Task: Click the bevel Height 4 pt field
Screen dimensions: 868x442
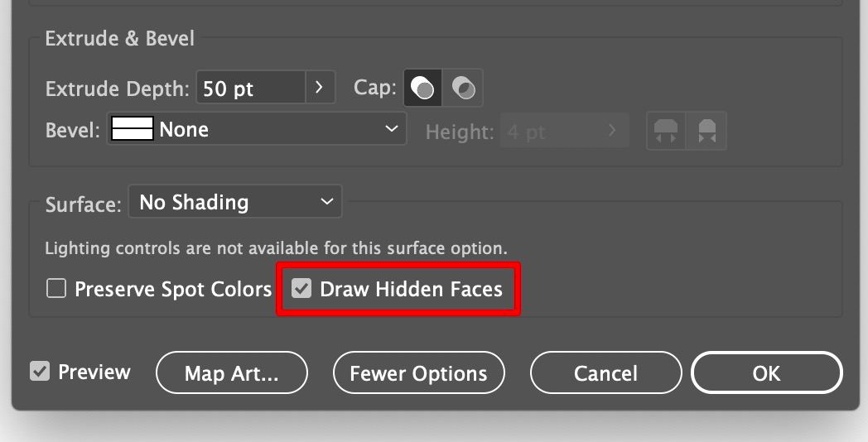Action: click(550, 131)
